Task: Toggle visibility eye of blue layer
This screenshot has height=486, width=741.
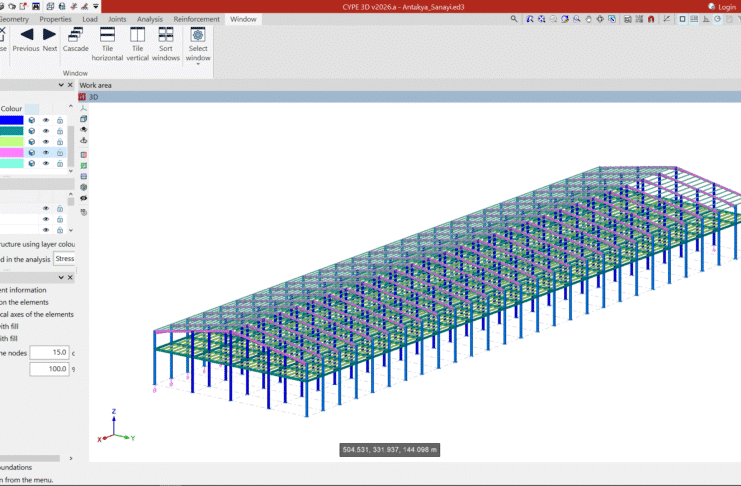Action: pyautogui.click(x=46, y=120)
